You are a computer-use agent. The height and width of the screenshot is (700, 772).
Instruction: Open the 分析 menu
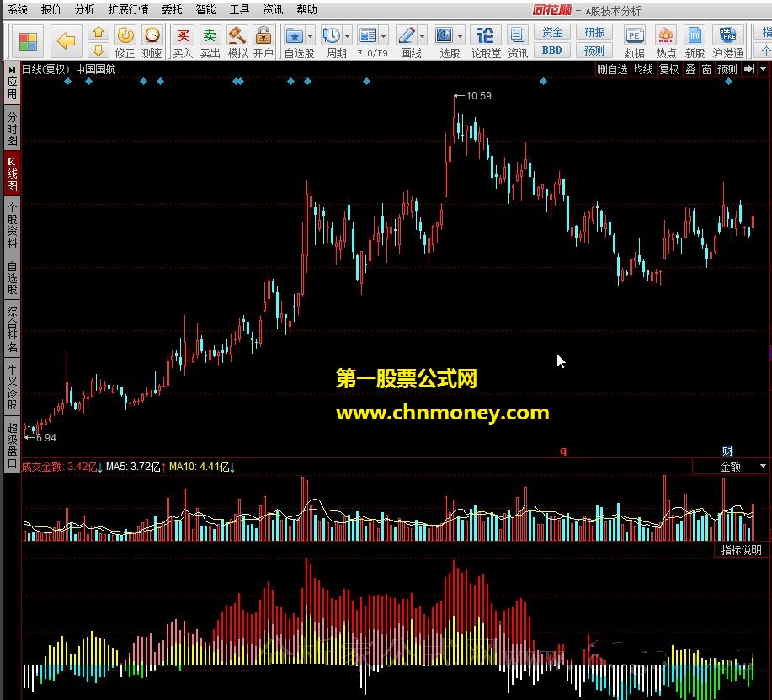85,9
